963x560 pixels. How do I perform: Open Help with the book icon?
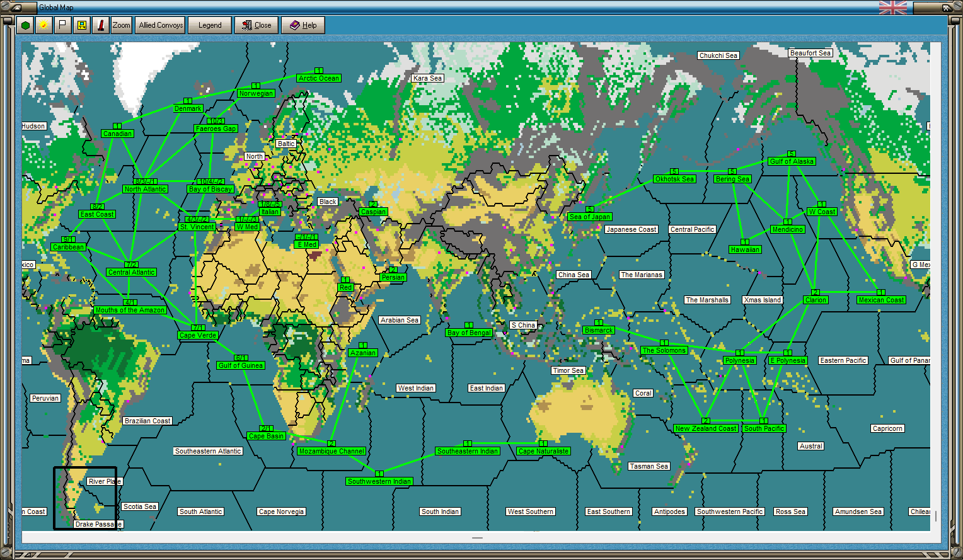point(303,25)
